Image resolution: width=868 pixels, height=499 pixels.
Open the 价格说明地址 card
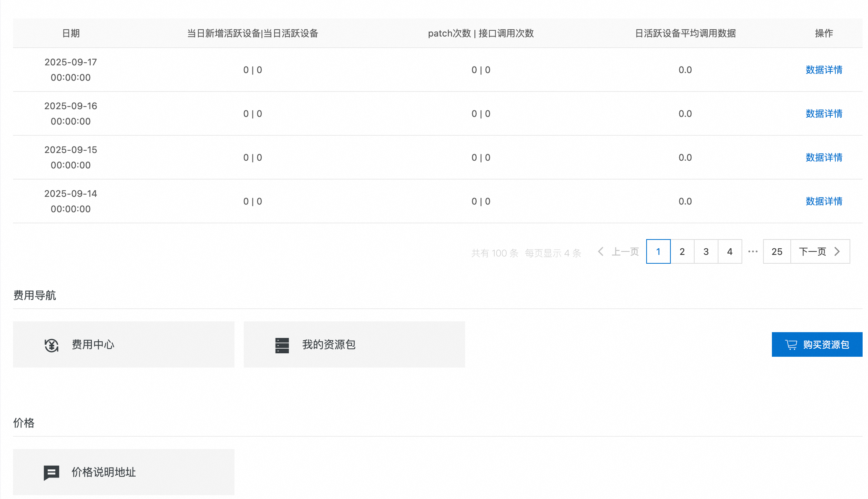pos(123,472)
